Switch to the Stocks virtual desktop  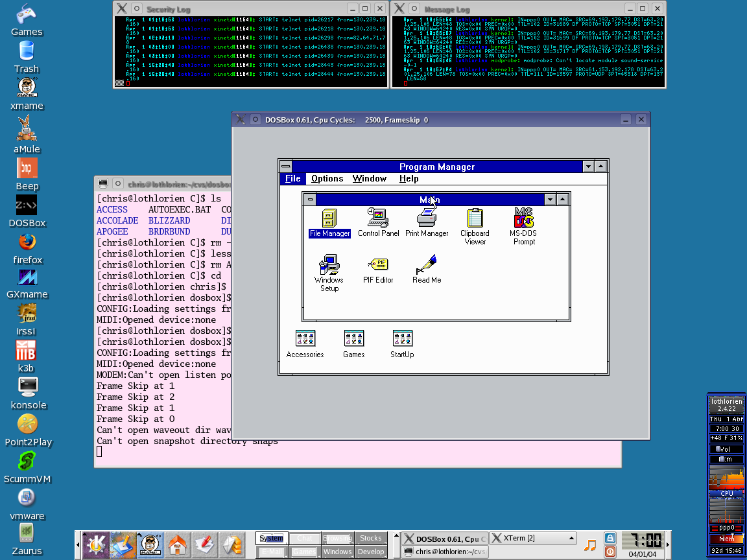click(371, 538)
